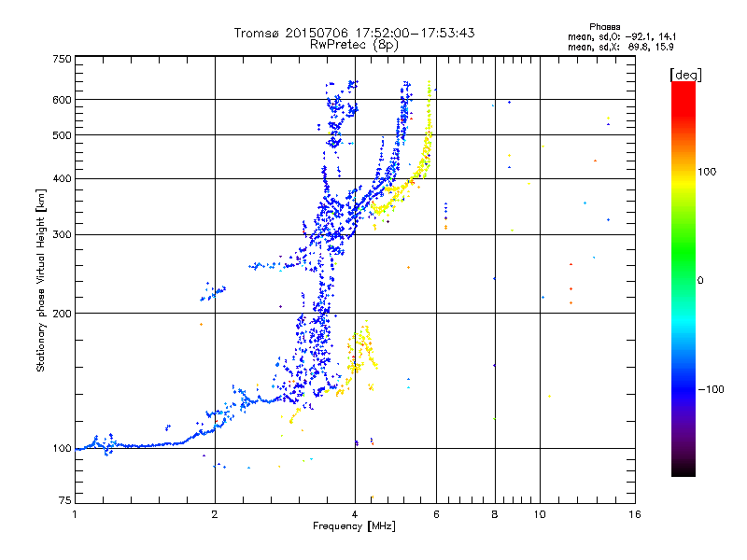Click the '750' y-axis tick label
Image resolution: width=747 pixels, height=560 pixels.
[x=62, y=59]
